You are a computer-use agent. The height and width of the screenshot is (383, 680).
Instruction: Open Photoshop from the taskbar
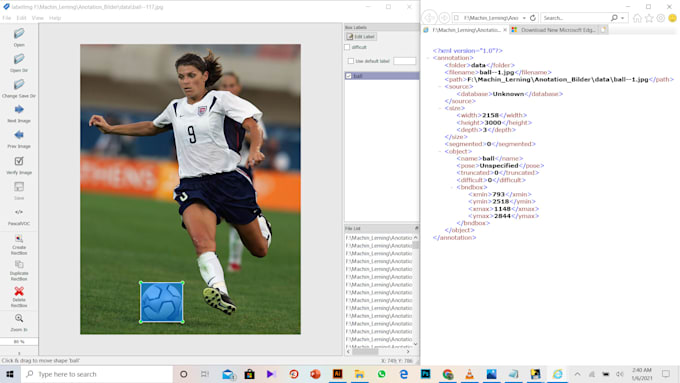pos(425,374)
